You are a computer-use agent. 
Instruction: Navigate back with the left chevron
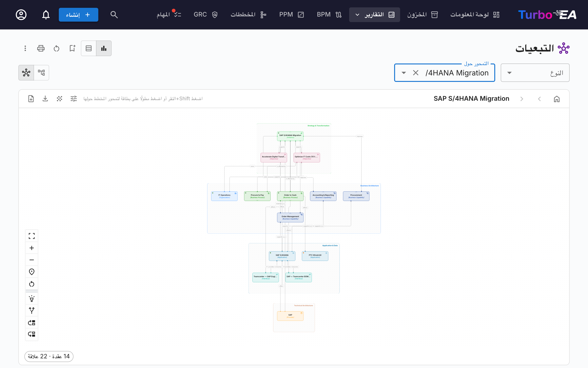[539, 99]
